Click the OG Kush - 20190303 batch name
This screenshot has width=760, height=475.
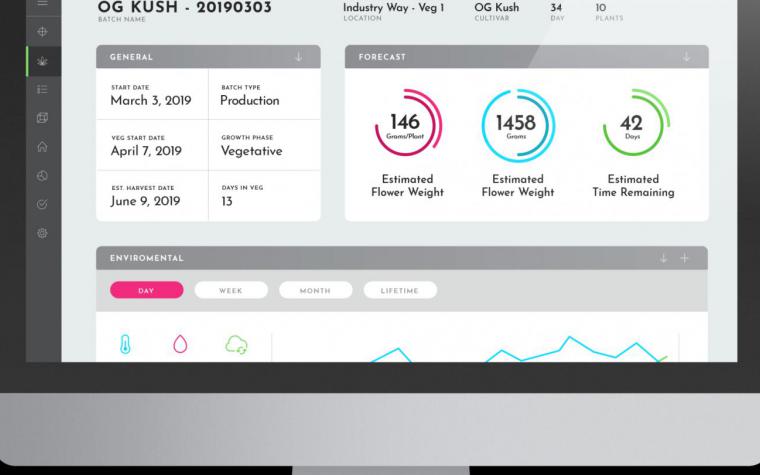(x=184, y=7)
